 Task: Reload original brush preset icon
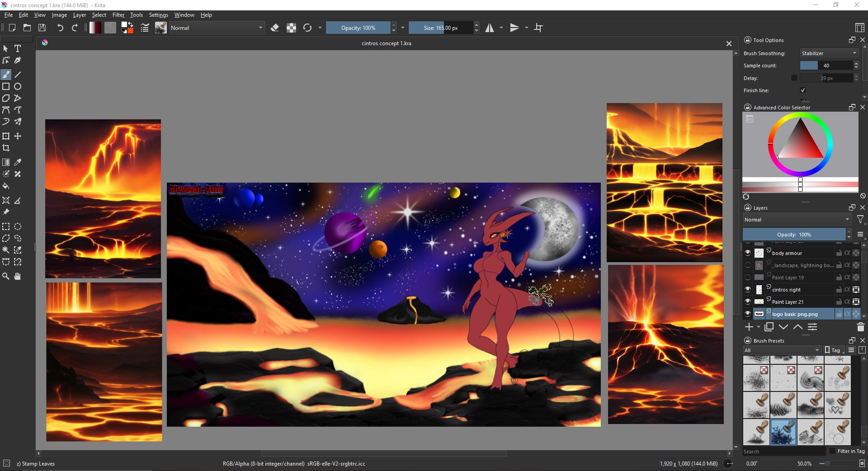point(307,28)
